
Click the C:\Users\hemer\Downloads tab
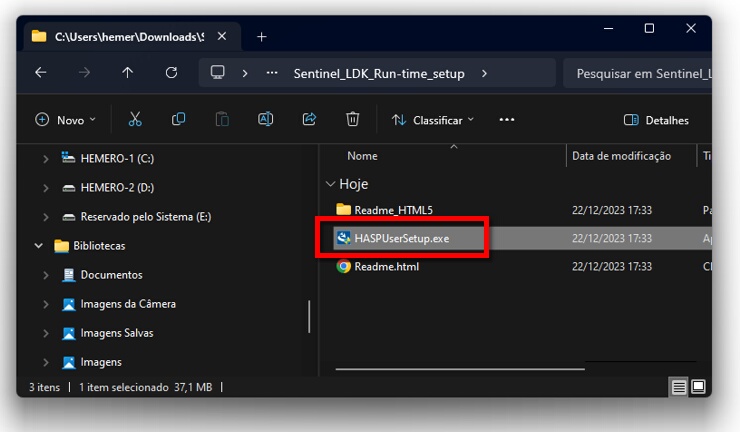[x=129, y=37]
